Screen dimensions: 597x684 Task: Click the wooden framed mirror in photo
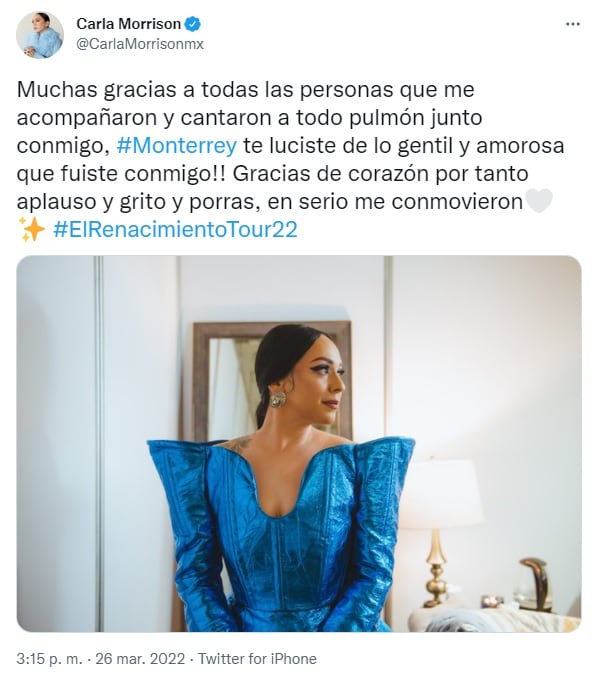(x=272, y=382)
